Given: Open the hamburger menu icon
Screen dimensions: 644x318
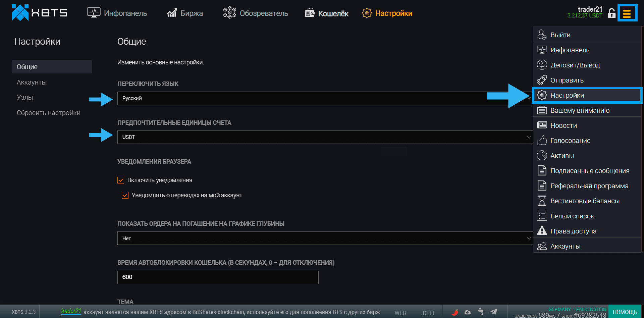Looking at the screenshot, I should click(x=627, y=13).
